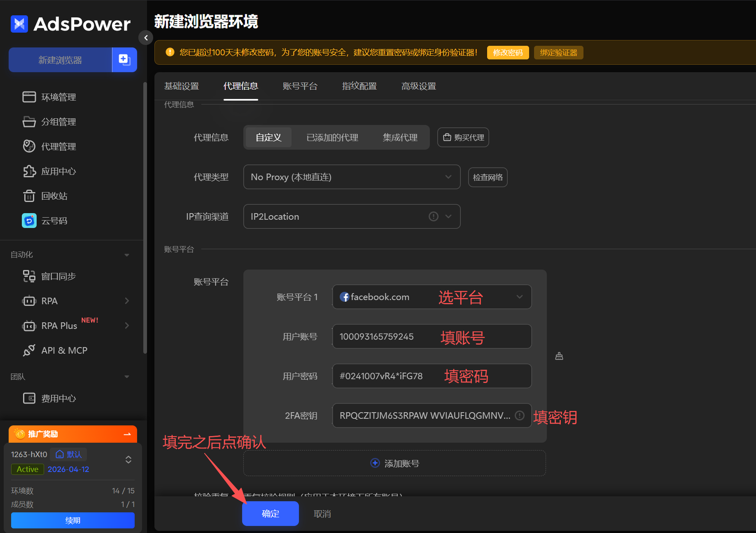Viewport: 756px width, 533px height.
Task: Switch to the 指纹配置 tab
Action: pyautogui.click(x=360, y=86)
